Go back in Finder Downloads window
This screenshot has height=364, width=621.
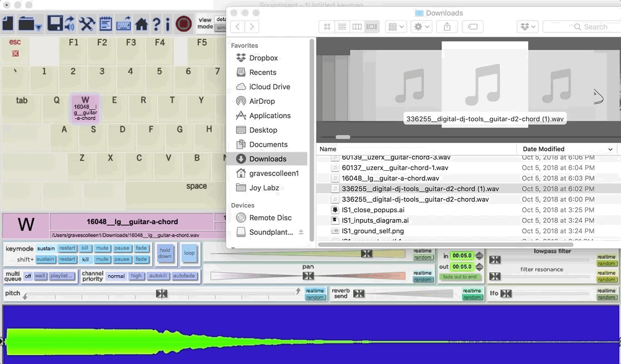coord(237,27)
